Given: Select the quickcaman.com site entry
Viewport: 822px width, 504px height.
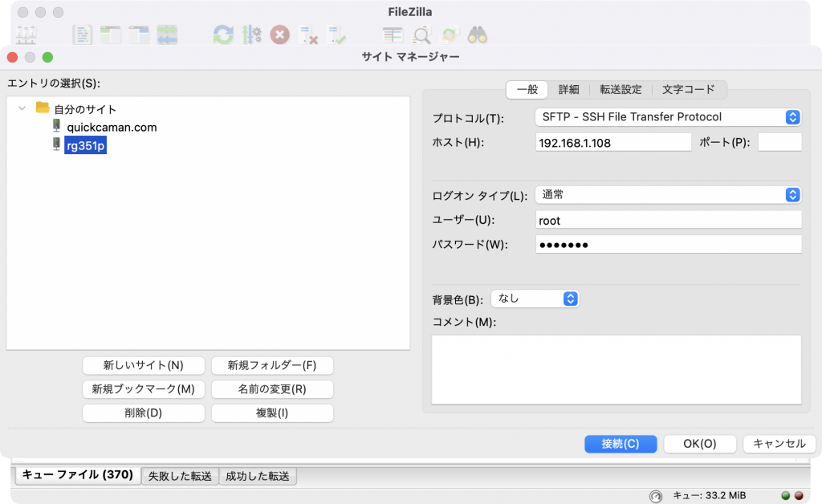Looking at the screenshot, I should [x=112, y=128].
